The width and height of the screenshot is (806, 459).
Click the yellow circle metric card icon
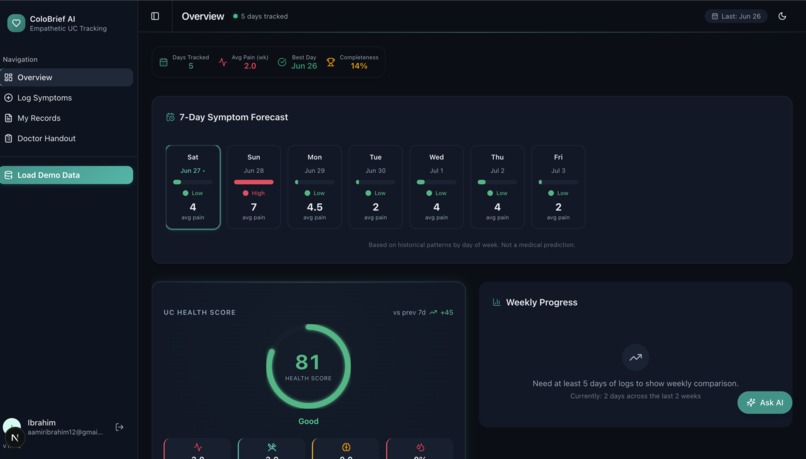pos(346,447)
